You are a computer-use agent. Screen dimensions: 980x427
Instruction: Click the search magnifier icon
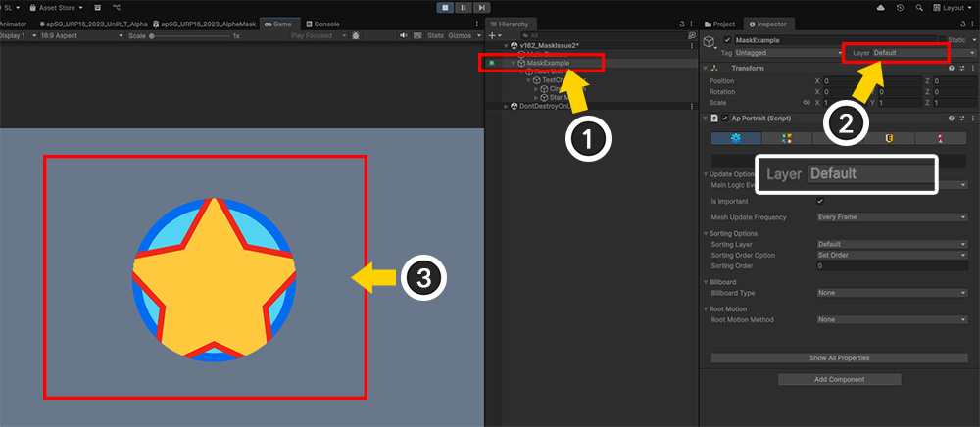(919, 7)
